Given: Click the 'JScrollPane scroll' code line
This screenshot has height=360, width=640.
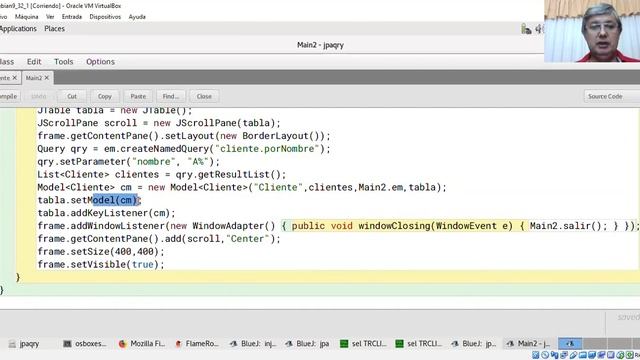Looking at the screenshot, I should pos(159,123).
